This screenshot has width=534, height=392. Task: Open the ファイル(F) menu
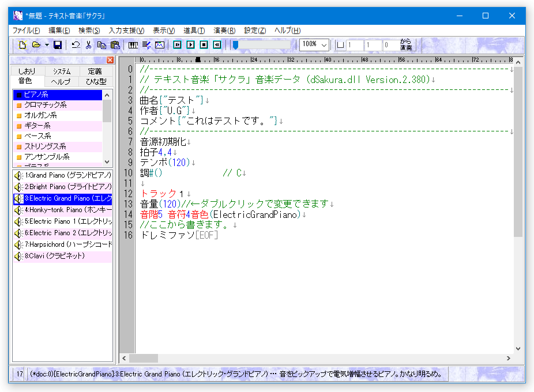[26, 31]
